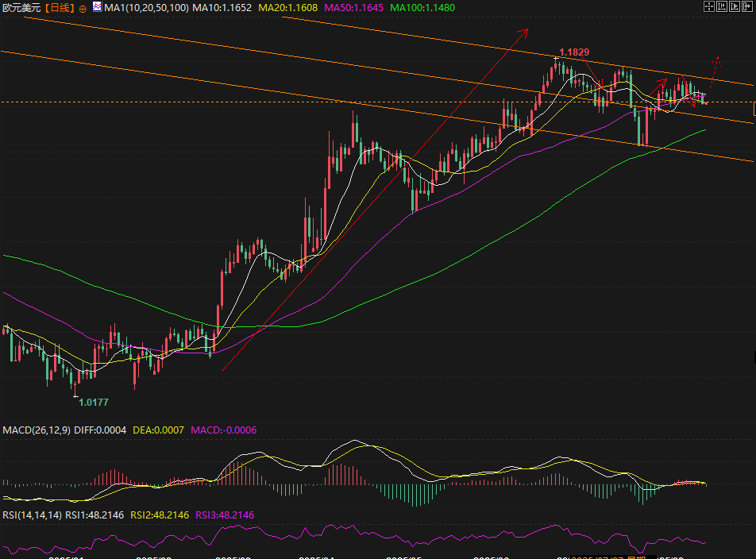756x559 pixels.
Task: Click the yellow RSI2:48.2146 reading
Action: click(160, 515)
